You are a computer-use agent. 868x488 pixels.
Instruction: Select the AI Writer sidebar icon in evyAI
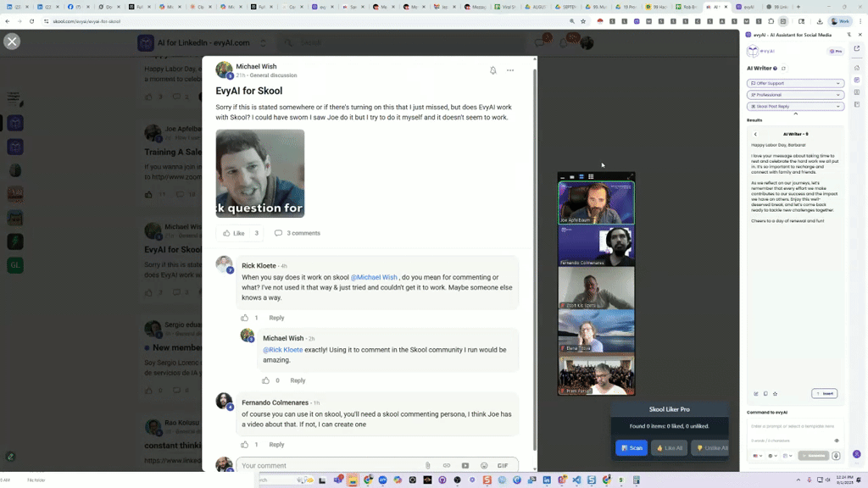pos(857,80)
